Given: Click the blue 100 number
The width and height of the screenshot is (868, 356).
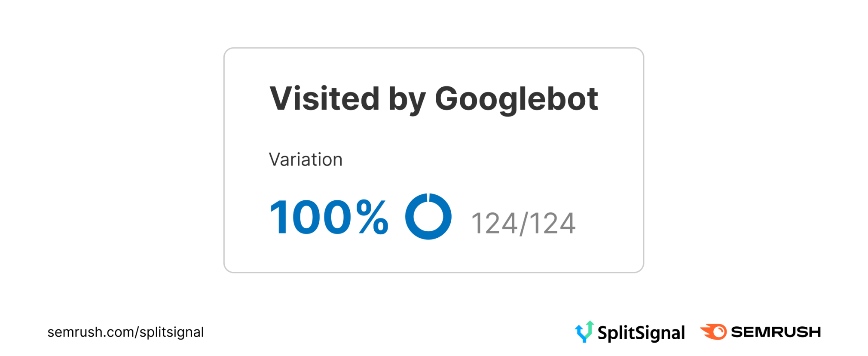Looking at the screenshot, I should (x=310, y=218).
